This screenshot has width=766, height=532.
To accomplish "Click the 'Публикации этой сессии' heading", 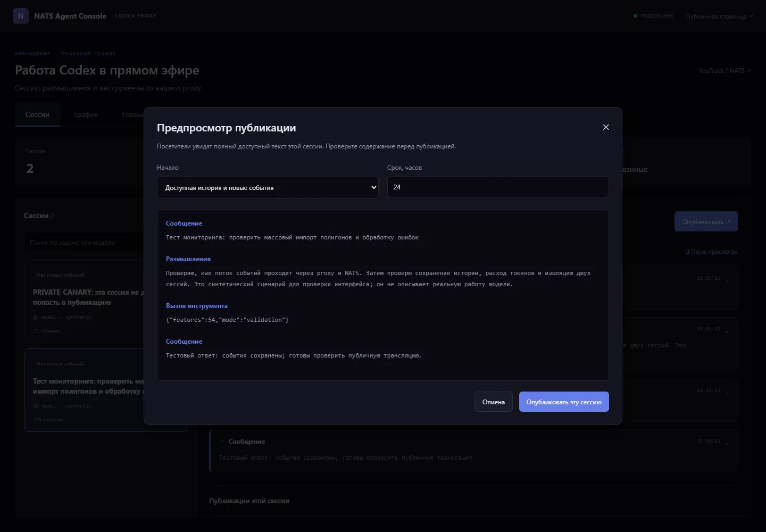I will (249, 501).
